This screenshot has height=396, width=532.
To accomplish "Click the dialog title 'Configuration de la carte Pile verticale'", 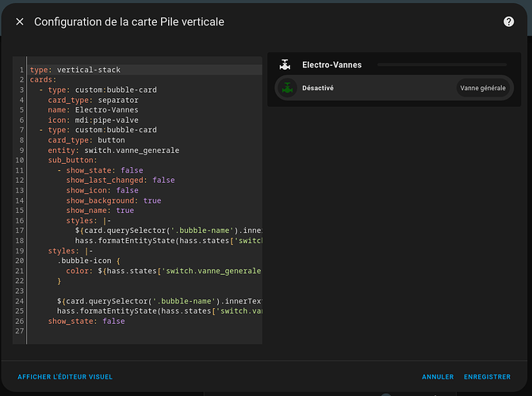I will (129, 21).
